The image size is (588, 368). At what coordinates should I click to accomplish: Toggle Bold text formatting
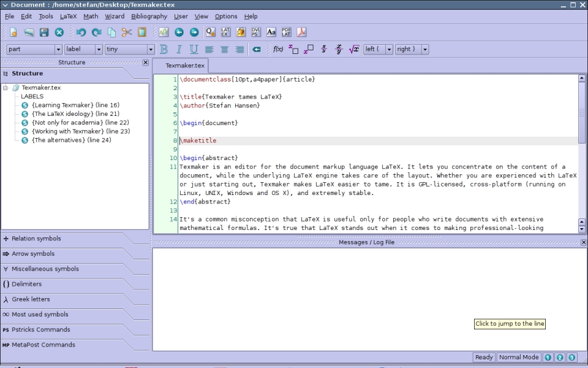pos(164,49)
